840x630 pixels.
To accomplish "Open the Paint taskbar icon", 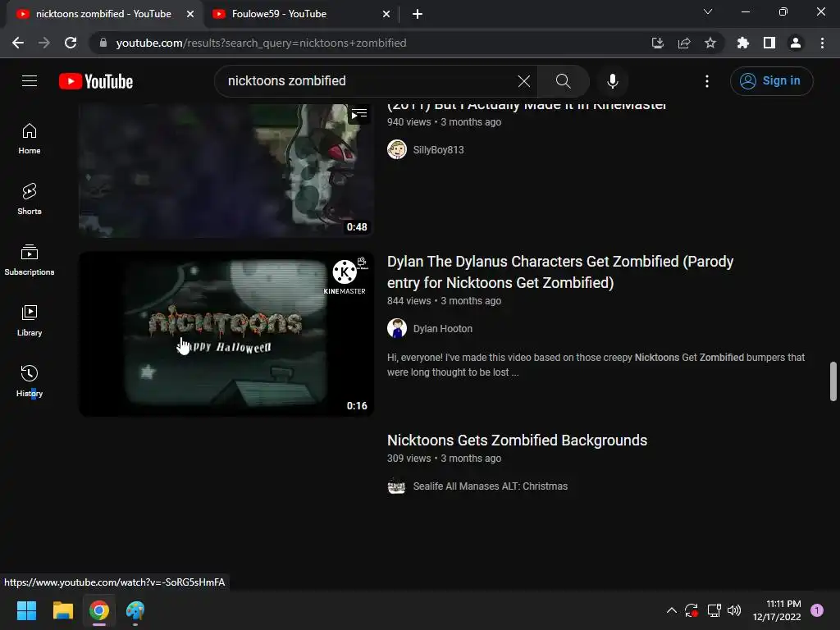I will click(135, 610).
